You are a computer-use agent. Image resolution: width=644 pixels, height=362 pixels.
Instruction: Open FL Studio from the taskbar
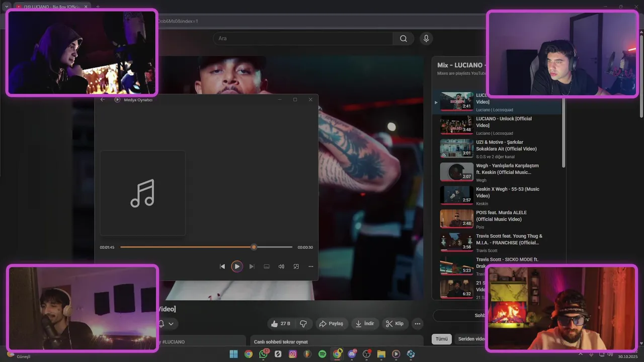[x=307, y=354]
